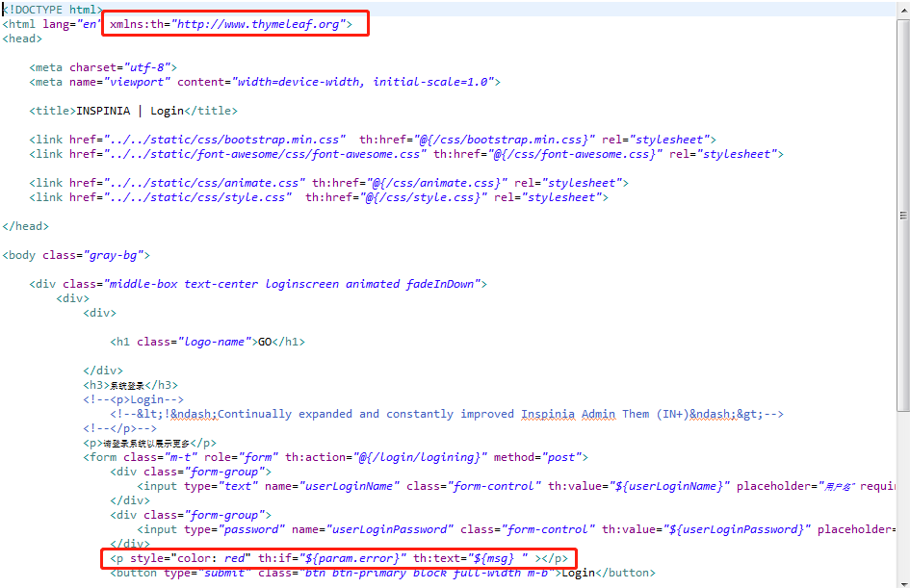Click the name value "userLoginPassword"

tap(389, 529)
